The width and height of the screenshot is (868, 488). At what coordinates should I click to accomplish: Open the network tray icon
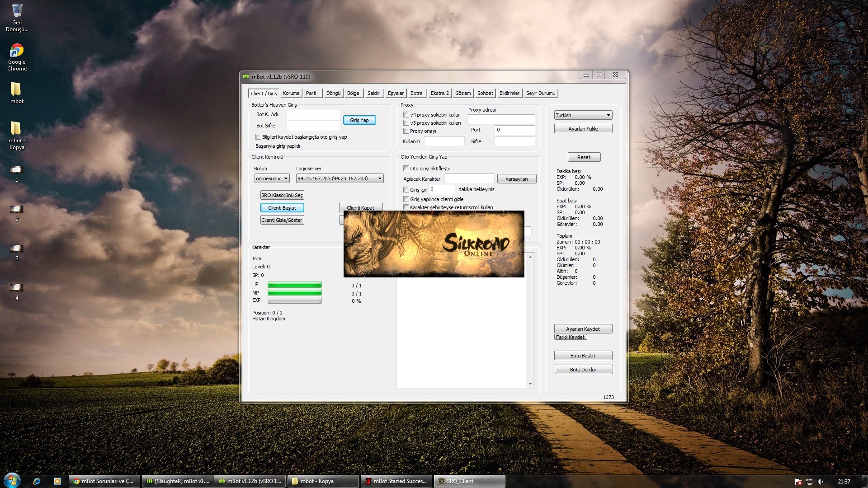809,482
